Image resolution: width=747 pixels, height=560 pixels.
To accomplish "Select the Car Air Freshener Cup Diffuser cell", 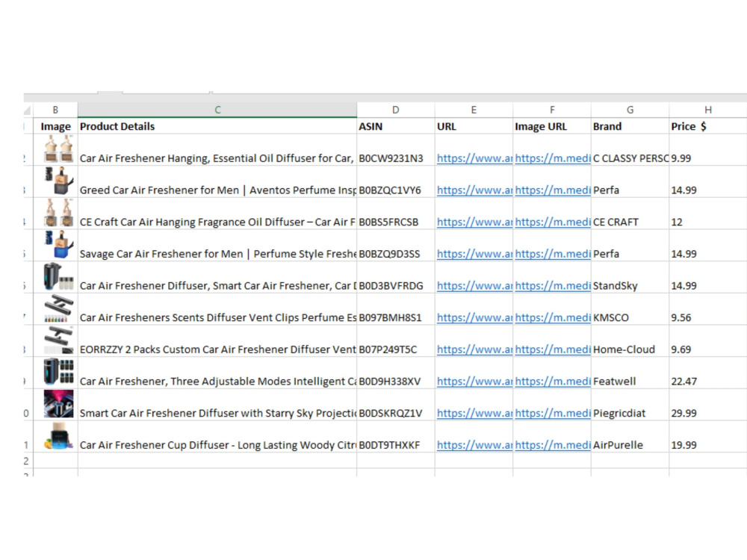I will click(217, 437).
